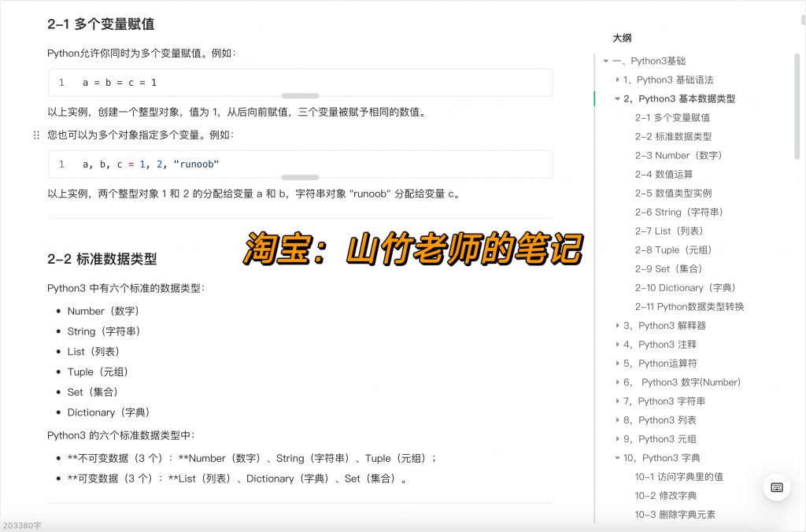Jump to "2-6 String（字符串）" in the outline
This screenshot has width=806, height=532.
678,212
